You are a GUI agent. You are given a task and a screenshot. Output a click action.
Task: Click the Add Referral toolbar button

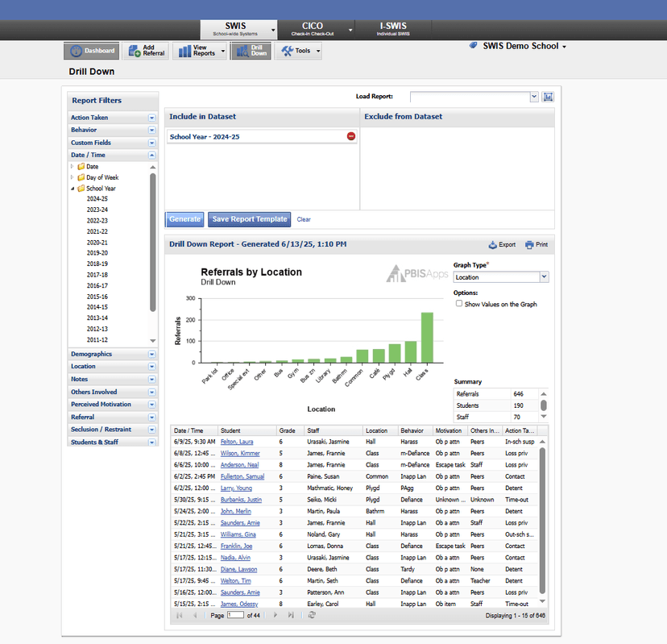point(146,51)
